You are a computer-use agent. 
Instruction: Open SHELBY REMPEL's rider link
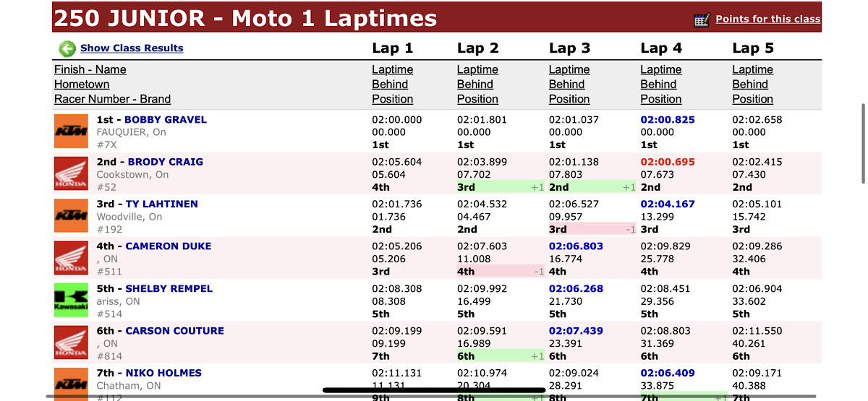169,288
